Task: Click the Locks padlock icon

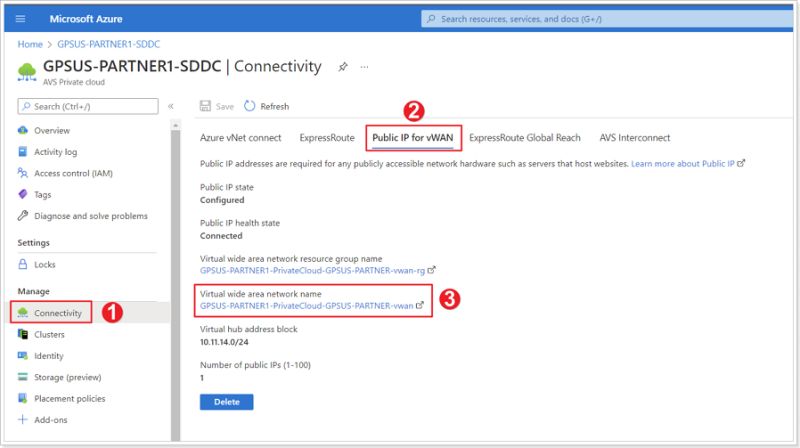Action: click(x=22, y=264)
